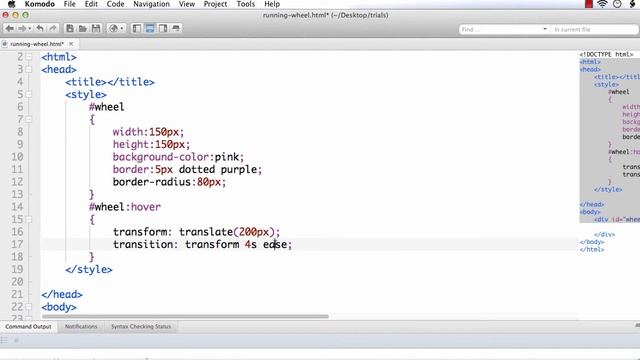Open the Edit menu
The image size is (640, 360).
point(91,4)
